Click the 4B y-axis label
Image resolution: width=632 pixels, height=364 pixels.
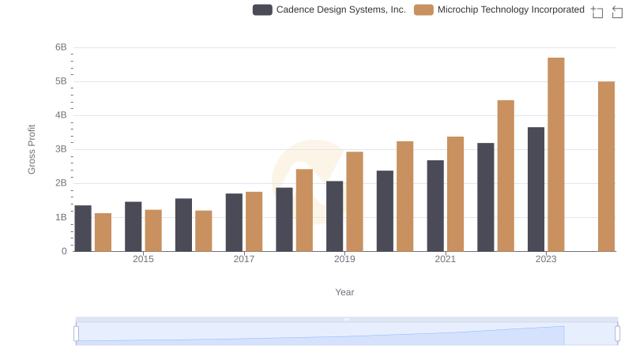pos(61,115)
